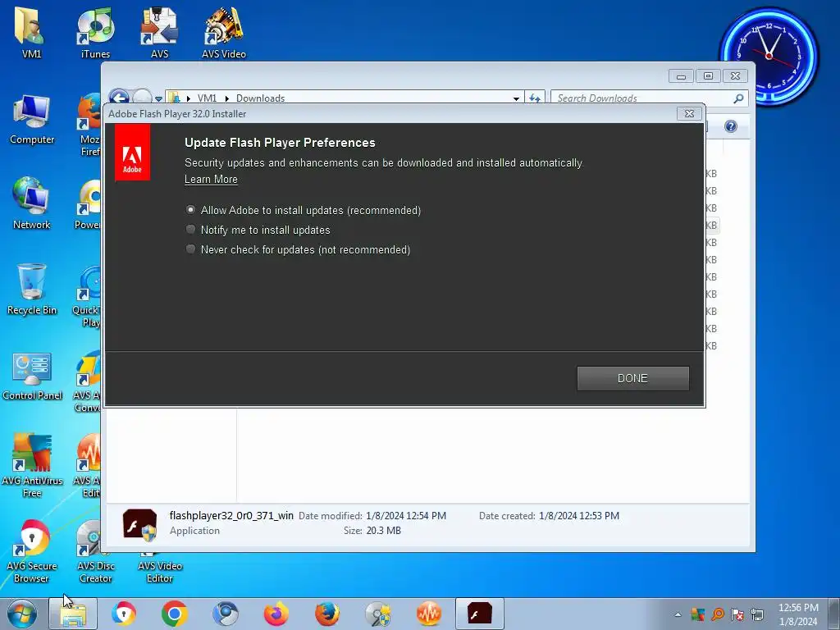This screenshot has width=840, height=630.
Task: Open address bar history dropdown
Action: click(x=516, y=98)
